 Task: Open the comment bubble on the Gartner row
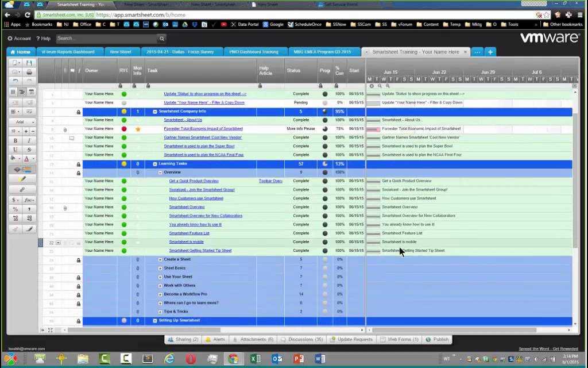click(x=72, y=138)
